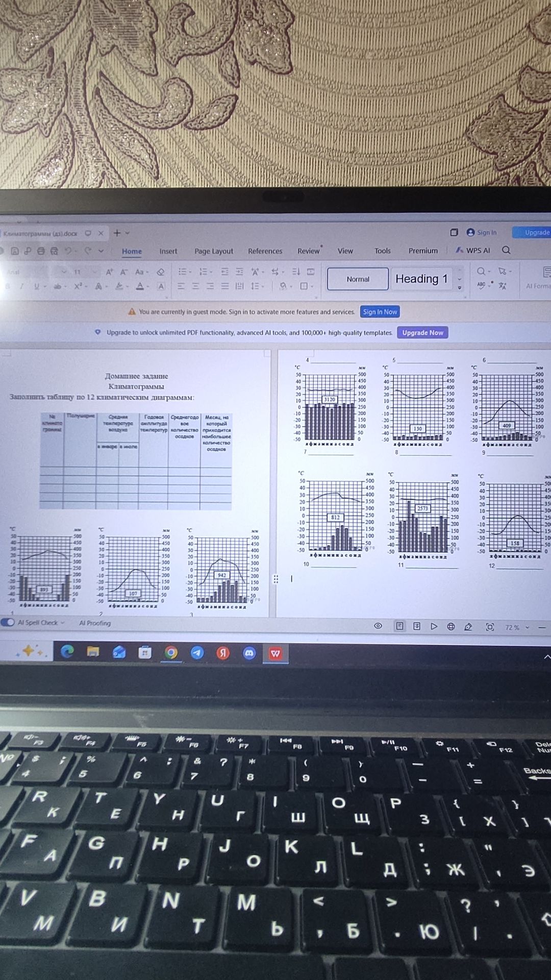551x980 pixels.
Task: Open WPS AI from the menu bar
Action: pos(473,250)
